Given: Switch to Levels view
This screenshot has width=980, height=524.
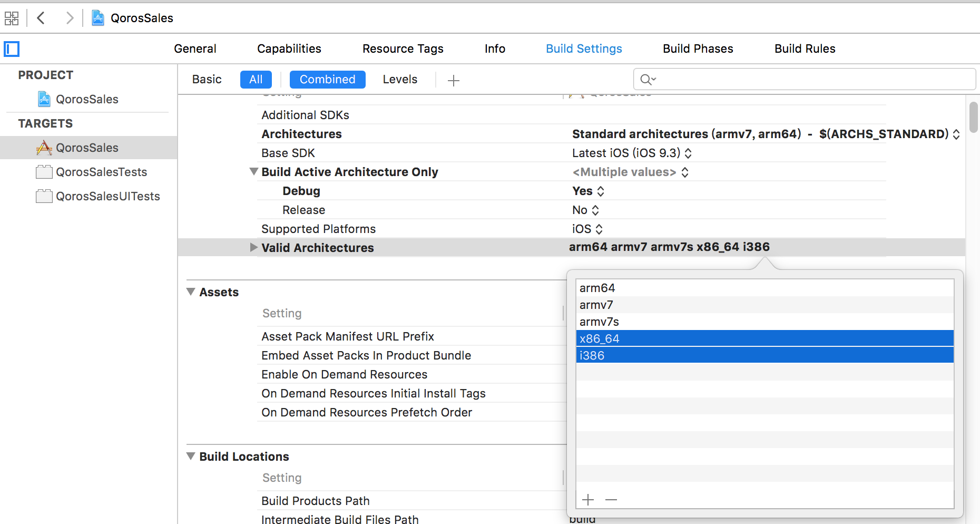Looking at the screenshot, I should pyautogui.click(x=400, y=80).
